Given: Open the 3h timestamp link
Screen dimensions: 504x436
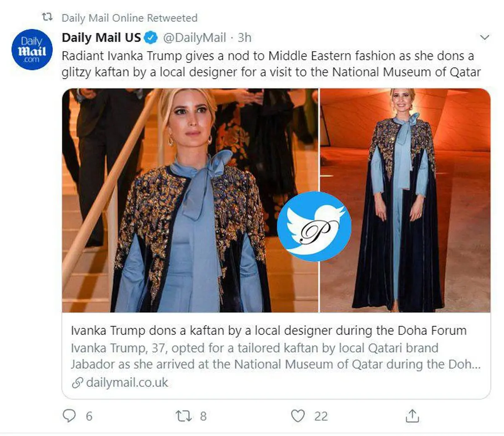Looking at the screenshot, I should coord(244,38).
